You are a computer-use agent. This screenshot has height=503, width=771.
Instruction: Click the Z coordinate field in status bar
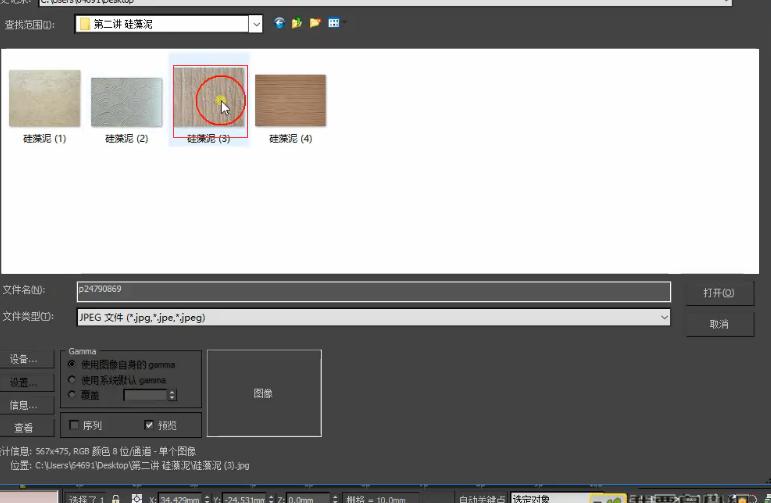(x=308, y=499)
